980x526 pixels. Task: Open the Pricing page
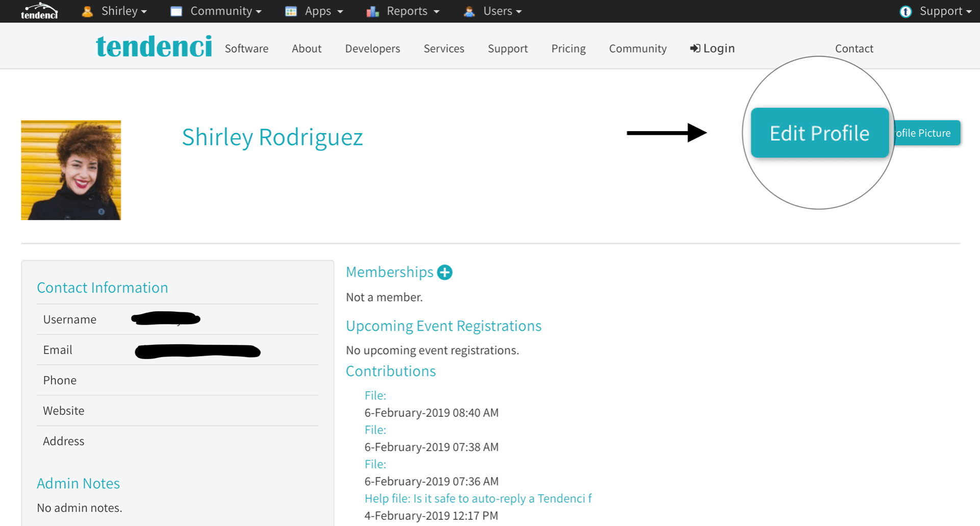coord(568,48)
